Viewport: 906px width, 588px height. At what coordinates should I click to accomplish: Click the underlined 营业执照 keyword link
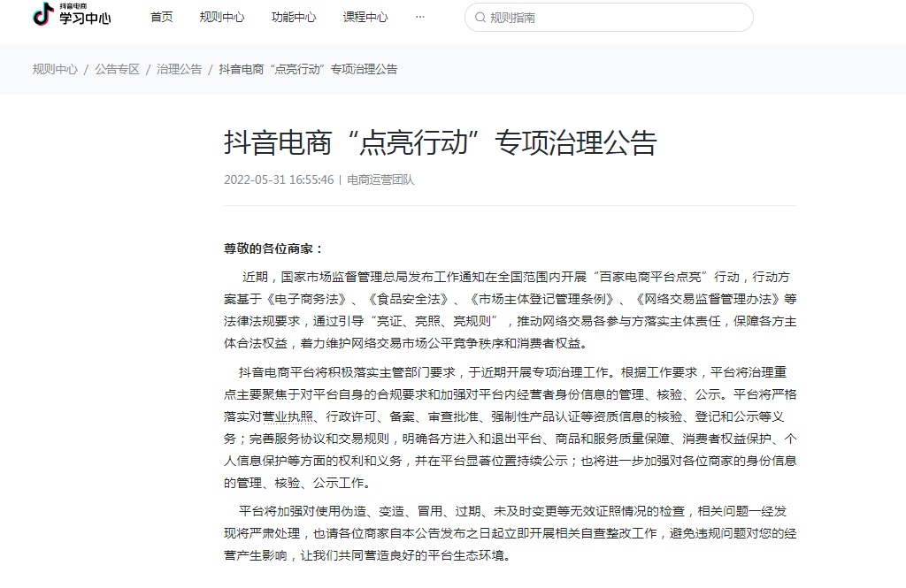click(288, 416)
